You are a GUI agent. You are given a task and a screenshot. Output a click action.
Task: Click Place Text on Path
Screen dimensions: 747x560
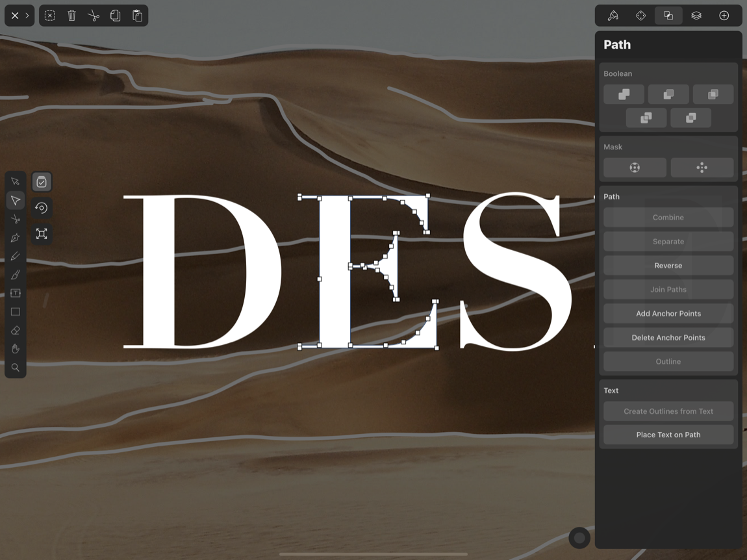(x=668, y=435)
